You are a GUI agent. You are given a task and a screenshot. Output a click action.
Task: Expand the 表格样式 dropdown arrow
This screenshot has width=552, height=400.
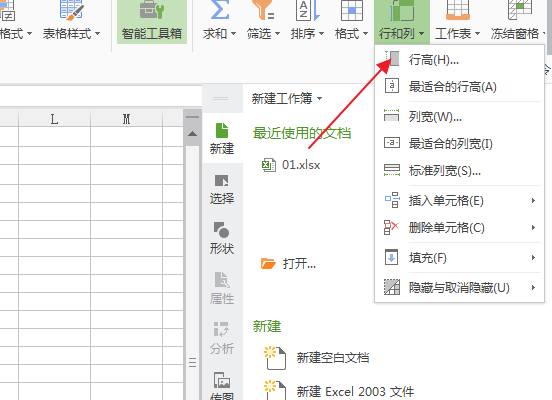pyautogui.click(x=98, y=34)
